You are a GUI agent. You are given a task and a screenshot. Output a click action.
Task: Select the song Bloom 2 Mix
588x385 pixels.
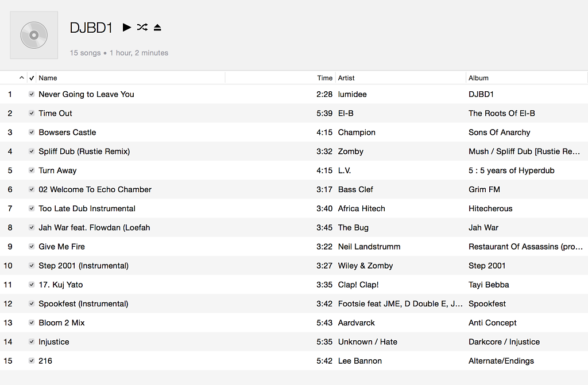[61, 323]
